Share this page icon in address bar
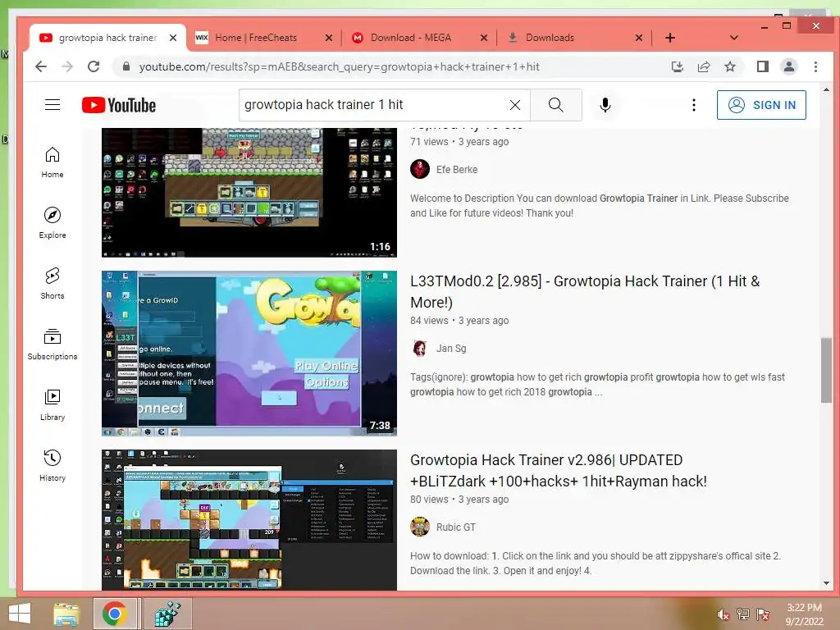840x630 pixels. click(x=703, y=66)
